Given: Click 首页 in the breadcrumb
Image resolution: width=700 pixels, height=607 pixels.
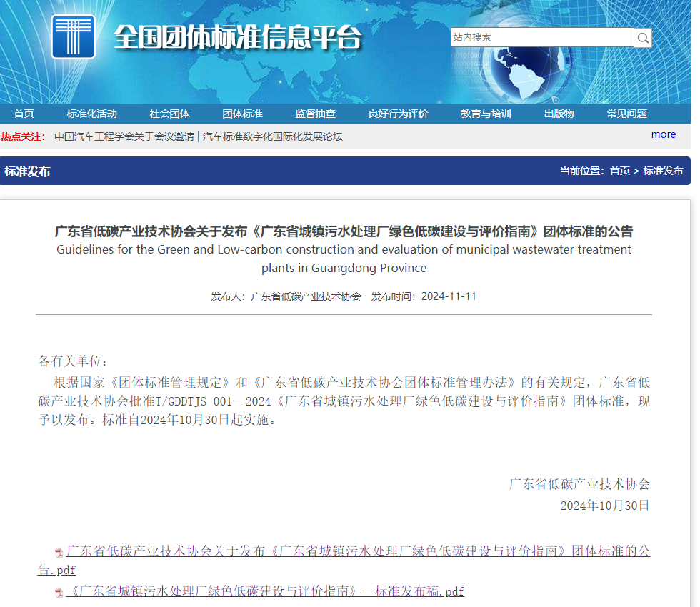Looking at the screenshot, I should tap(620, 171).
